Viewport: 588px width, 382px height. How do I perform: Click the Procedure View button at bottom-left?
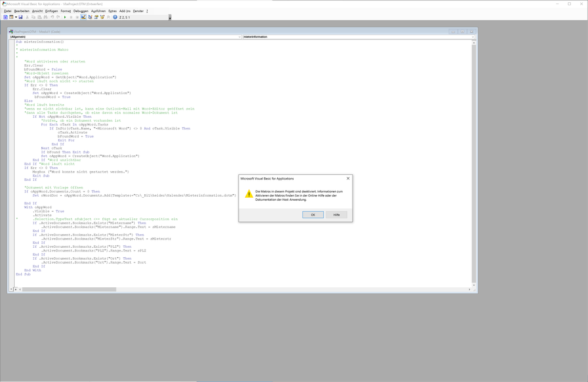[11, 290]
